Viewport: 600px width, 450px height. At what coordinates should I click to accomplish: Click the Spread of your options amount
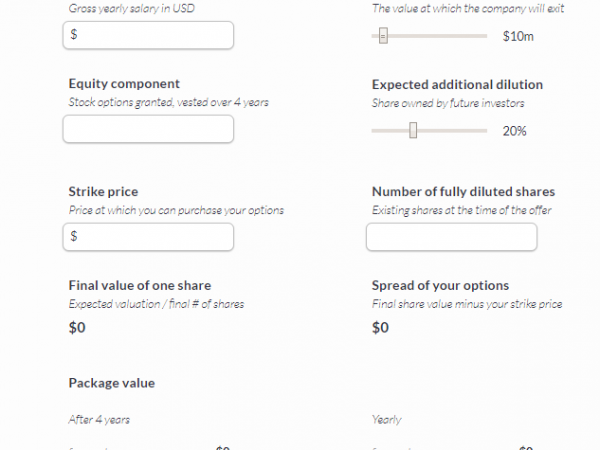click(x=380, y=327)
